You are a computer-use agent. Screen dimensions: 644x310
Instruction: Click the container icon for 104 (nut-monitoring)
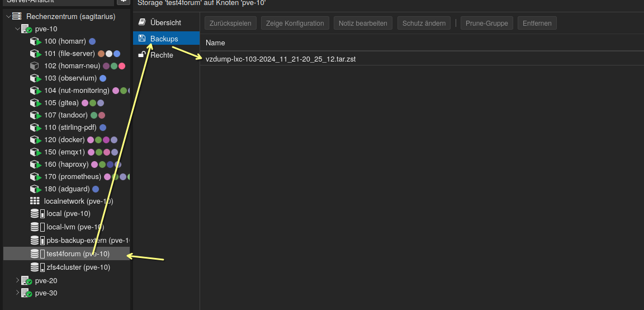(36, 91)
